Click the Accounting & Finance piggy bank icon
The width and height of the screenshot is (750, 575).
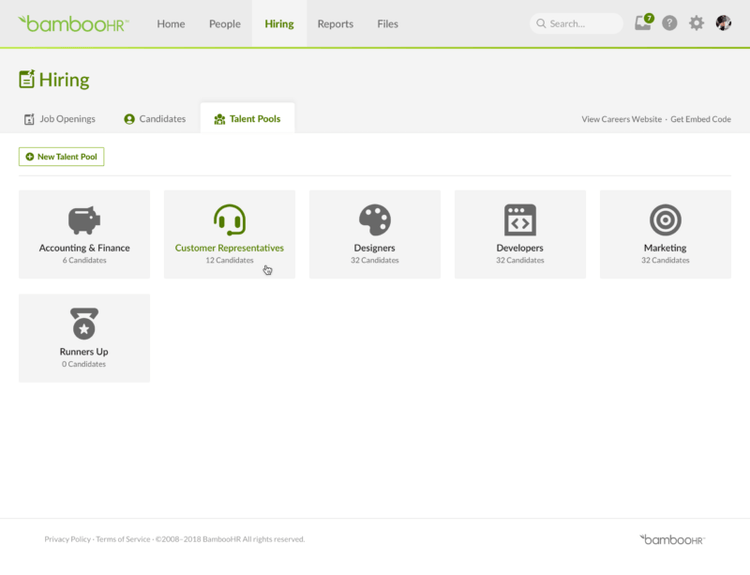[84, 220]
